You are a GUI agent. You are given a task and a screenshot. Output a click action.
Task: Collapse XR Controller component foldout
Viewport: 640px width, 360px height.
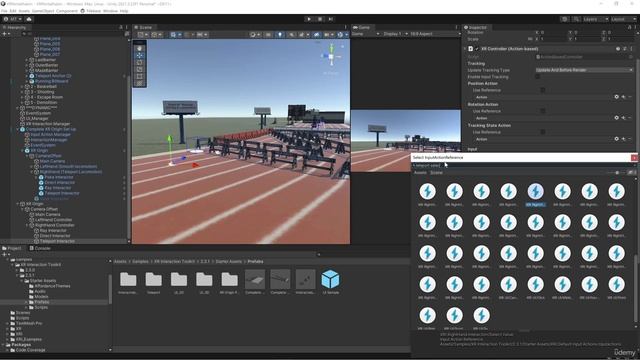click(465, 49)
